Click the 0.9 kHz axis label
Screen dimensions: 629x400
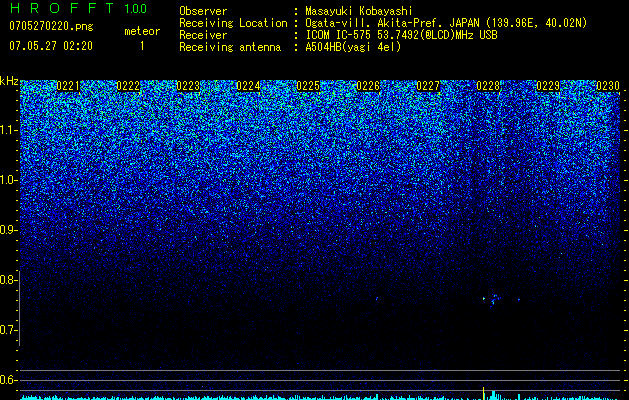click(8, 230)
